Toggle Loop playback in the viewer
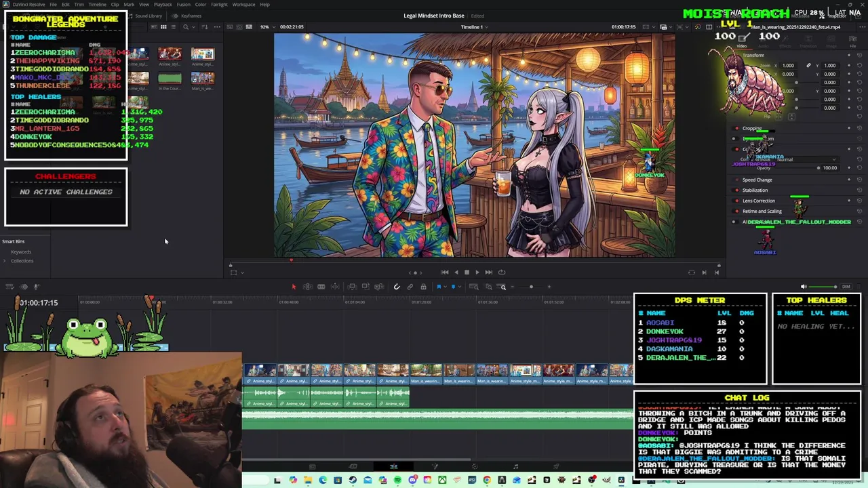 [x=502, y=272]
